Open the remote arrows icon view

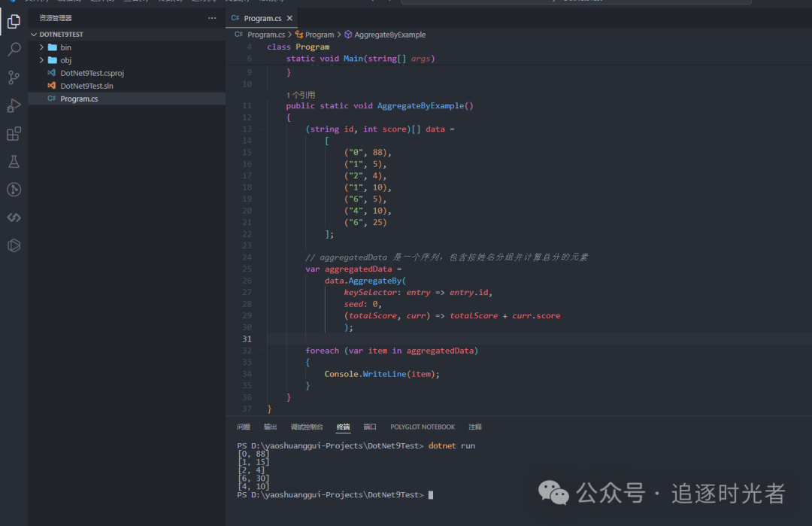click(x=14, y=217)
